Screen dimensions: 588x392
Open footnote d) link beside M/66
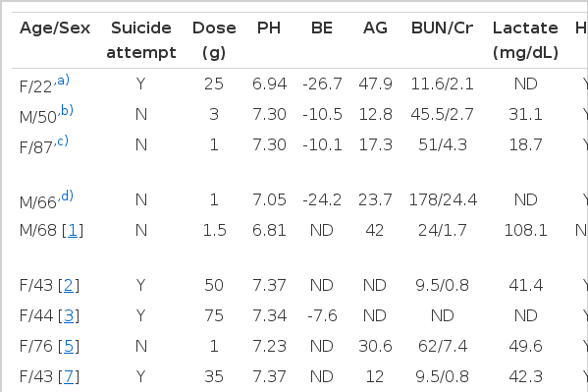pyautogui.click(x=65, y=196)
